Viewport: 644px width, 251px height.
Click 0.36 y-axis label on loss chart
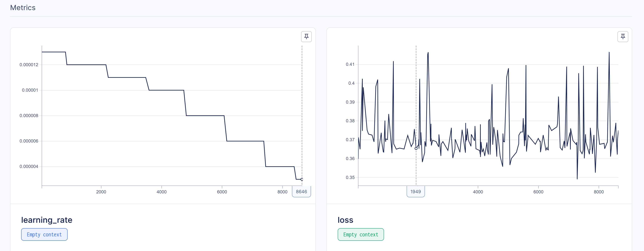(350, 158)
